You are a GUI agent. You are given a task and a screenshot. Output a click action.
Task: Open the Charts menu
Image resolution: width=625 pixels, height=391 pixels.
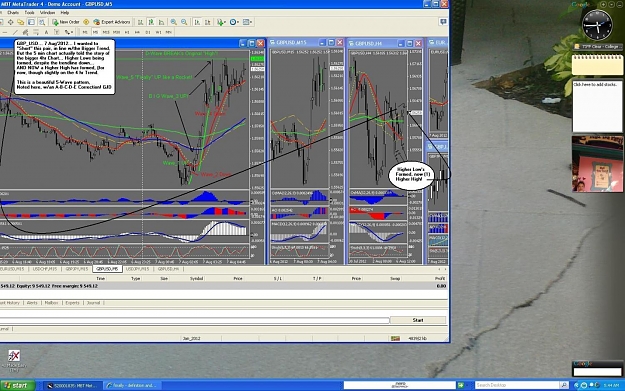tap(13, 12)
